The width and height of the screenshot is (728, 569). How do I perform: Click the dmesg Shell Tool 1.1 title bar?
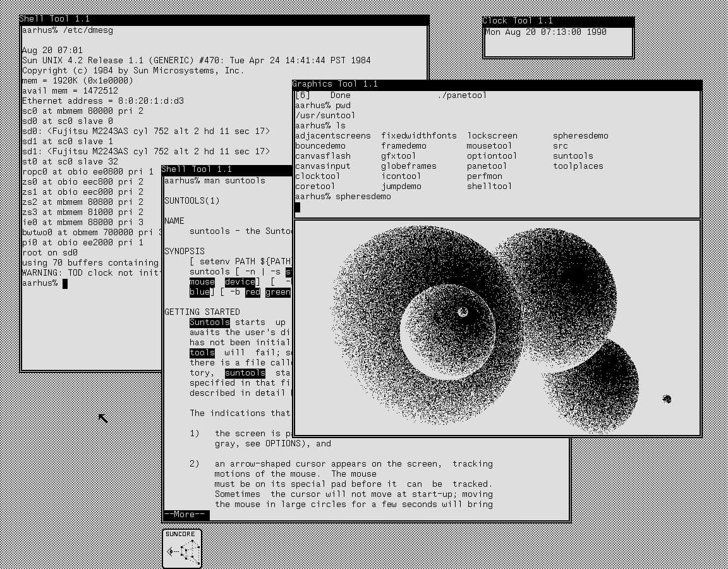(x=224, y=19)
